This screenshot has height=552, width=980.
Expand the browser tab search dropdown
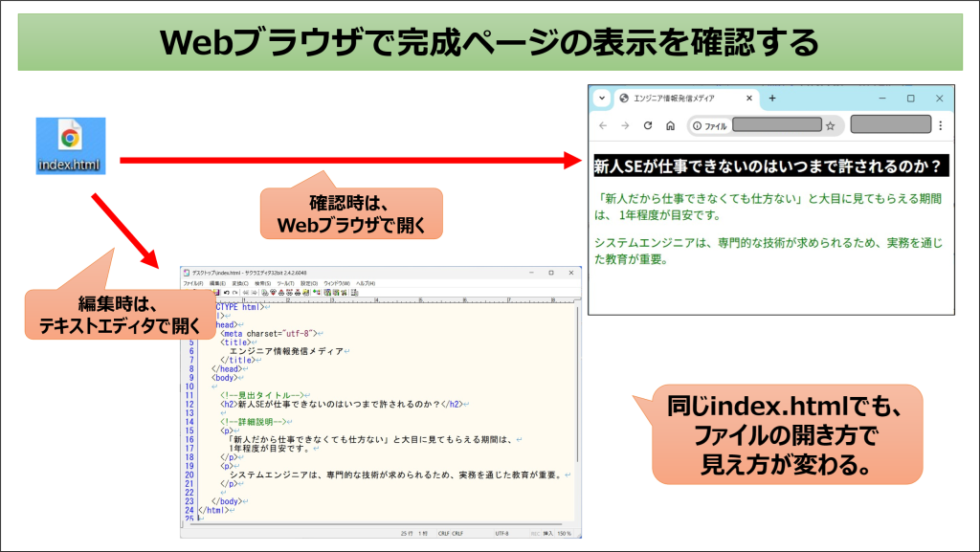pos(601,99)
